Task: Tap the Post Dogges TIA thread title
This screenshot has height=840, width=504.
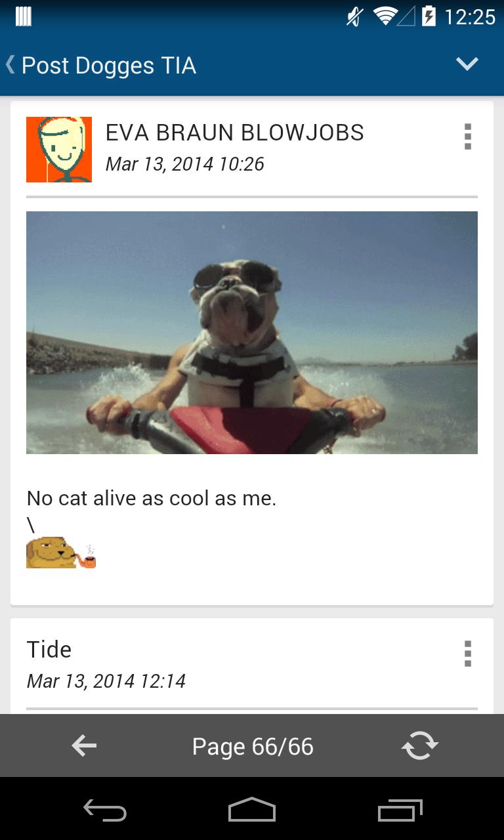Action: [109, 66]
